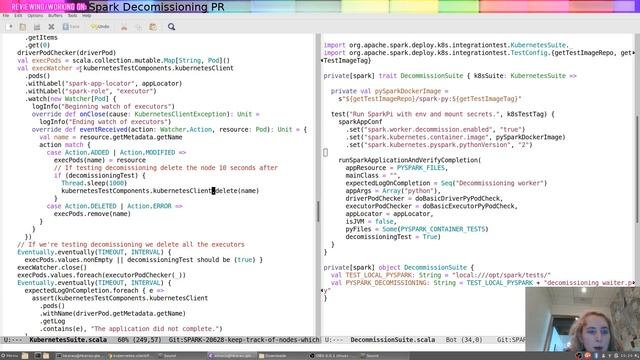Click 'private val pySparkDockerImage =' line

tap(389, 91)
